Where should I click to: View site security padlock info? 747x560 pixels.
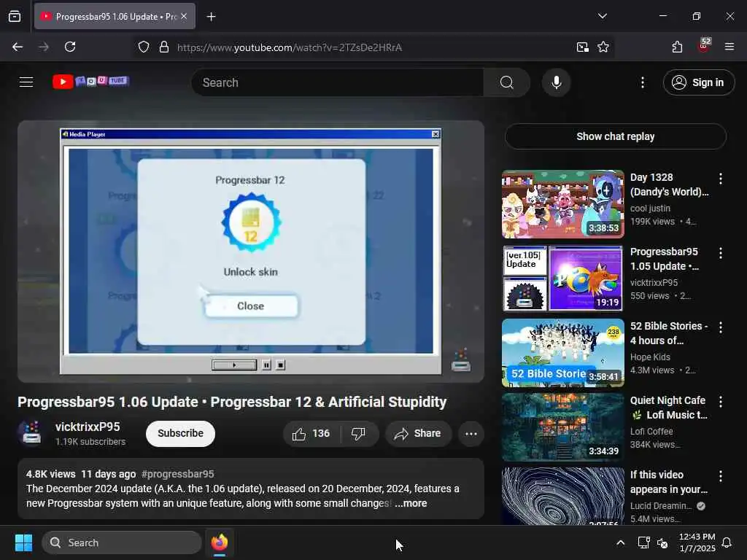click(x=164, y=47)
